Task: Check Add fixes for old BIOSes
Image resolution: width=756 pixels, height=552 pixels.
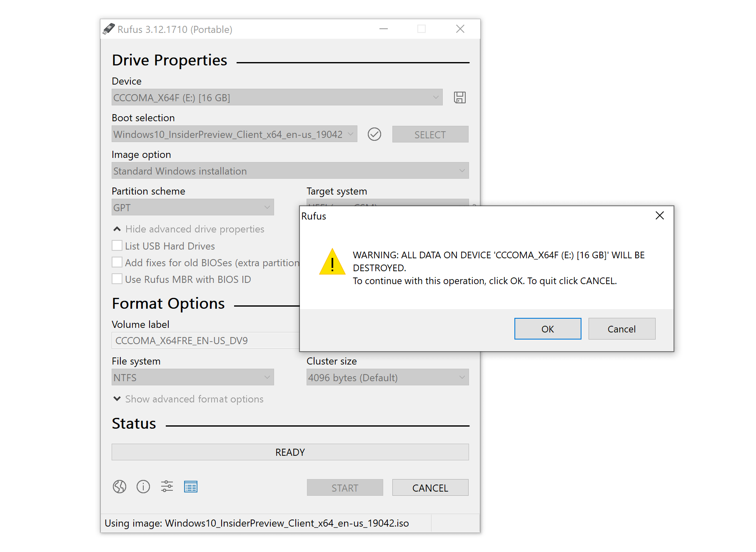Action: click(x=117, y=262)
